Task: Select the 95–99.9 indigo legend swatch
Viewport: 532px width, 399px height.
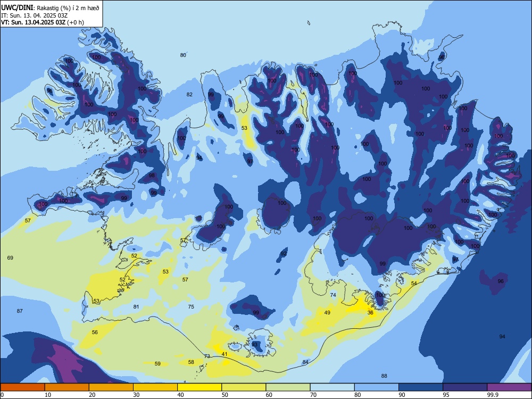Action: (x=465, y=387)
